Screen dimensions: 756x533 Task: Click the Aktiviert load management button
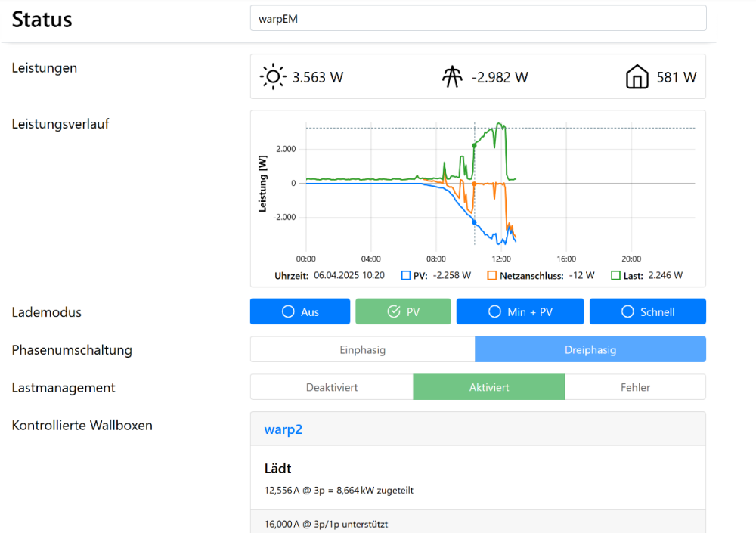(x=489, y=387)
